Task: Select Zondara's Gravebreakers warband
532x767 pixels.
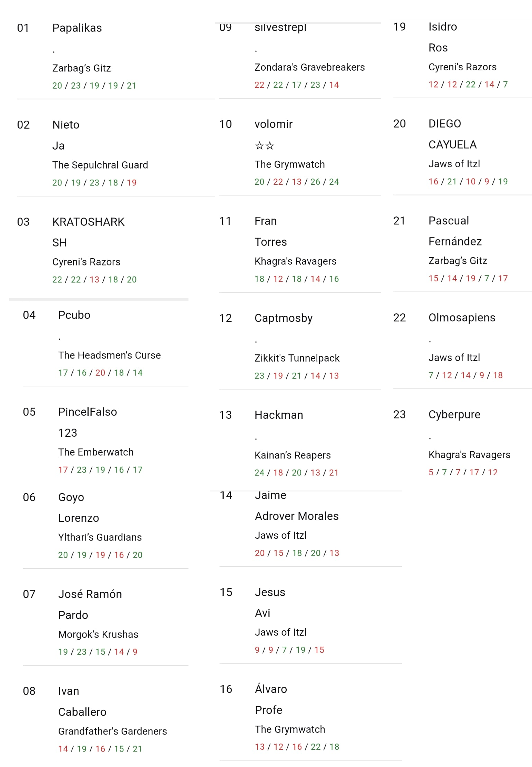Action: pos(309,67)
